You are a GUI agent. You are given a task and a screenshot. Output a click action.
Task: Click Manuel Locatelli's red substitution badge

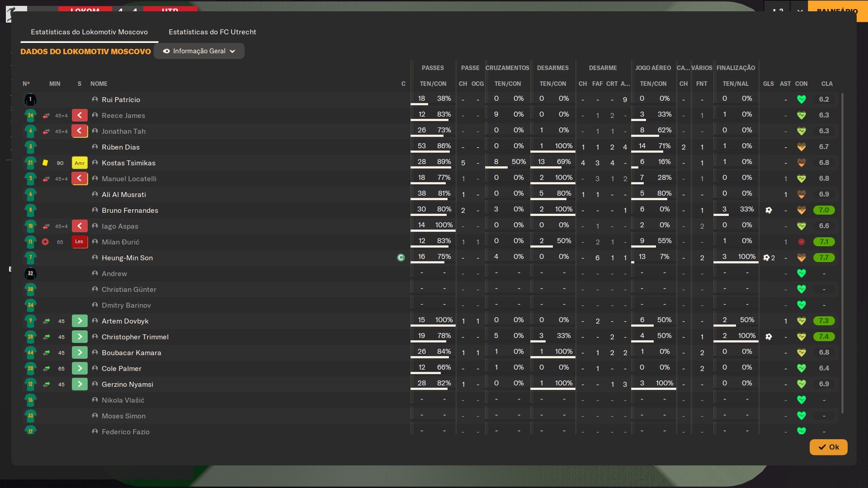80,178
